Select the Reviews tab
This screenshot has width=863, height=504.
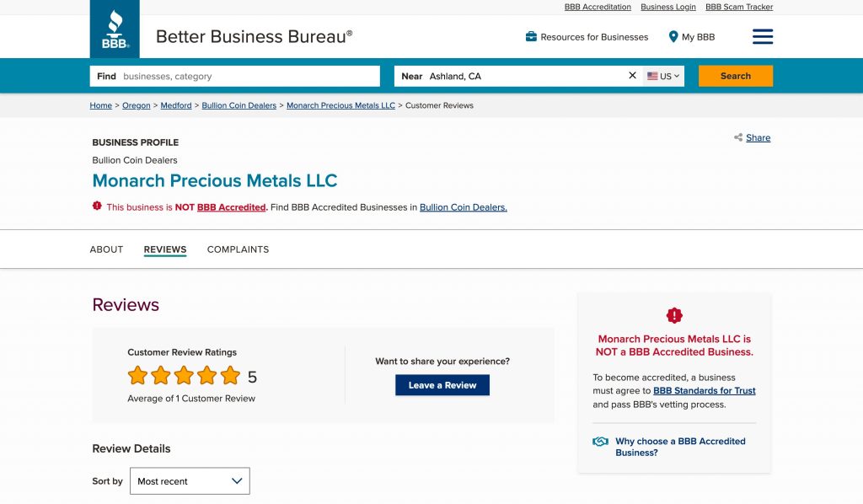165,249
